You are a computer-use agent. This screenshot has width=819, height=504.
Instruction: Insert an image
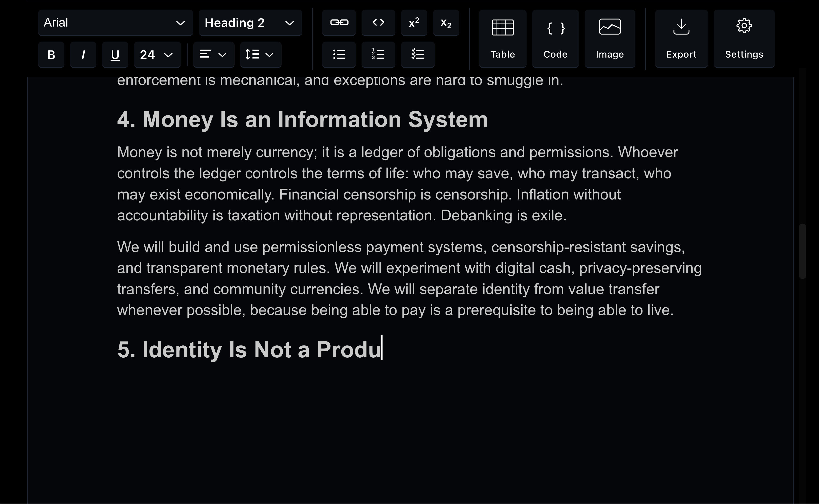coord(610,39)
